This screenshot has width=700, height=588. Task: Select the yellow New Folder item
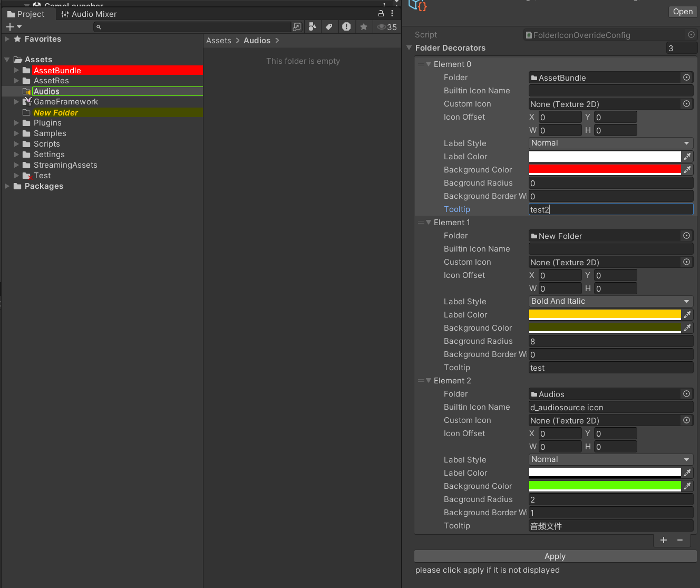55,112
